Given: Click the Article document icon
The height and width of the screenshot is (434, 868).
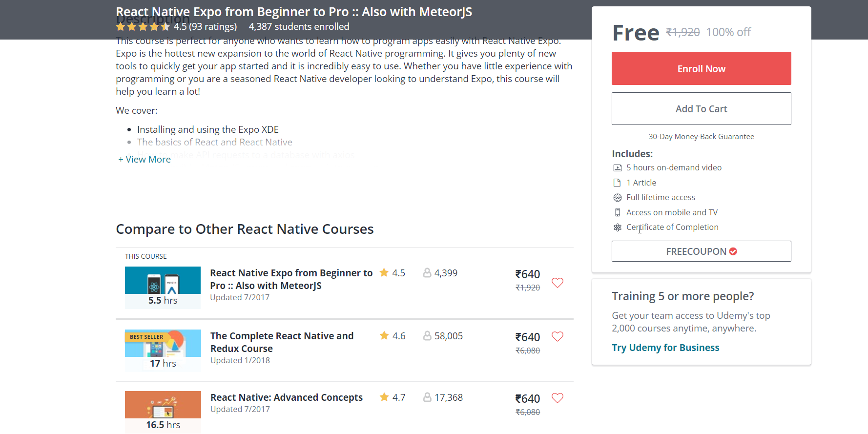Looking at the screenshot, I should [617, 183].
